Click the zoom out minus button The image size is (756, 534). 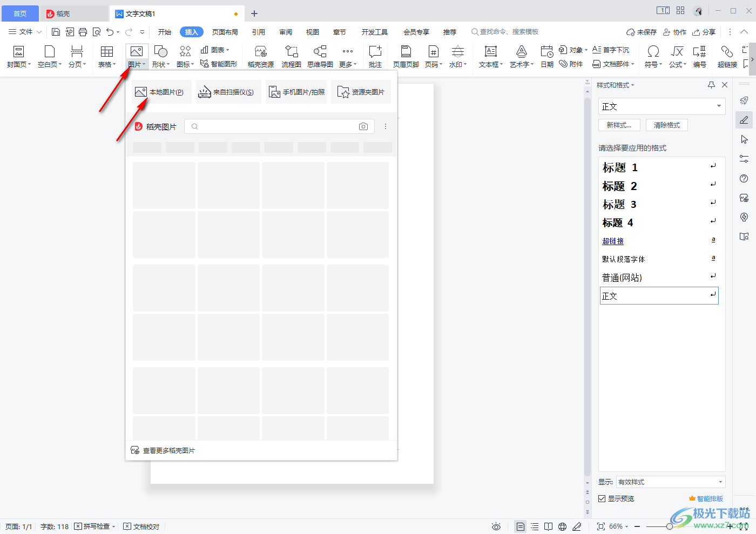click(x=637, y=526)
